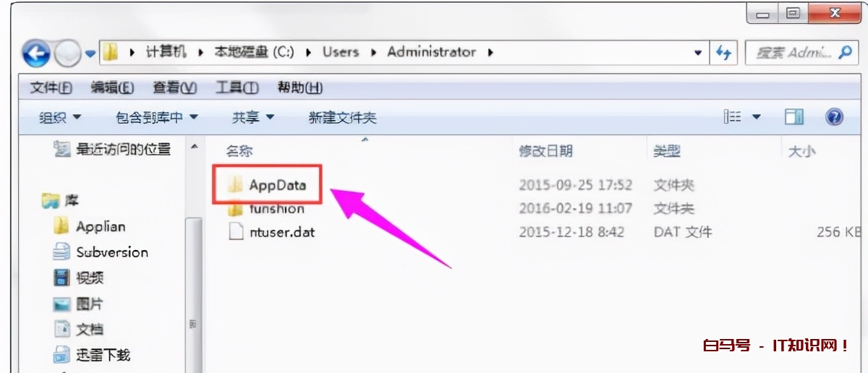Viewport: 868px width, 373px height.
Task: Select 库 in navigation pane
Action: click(72, 200)
